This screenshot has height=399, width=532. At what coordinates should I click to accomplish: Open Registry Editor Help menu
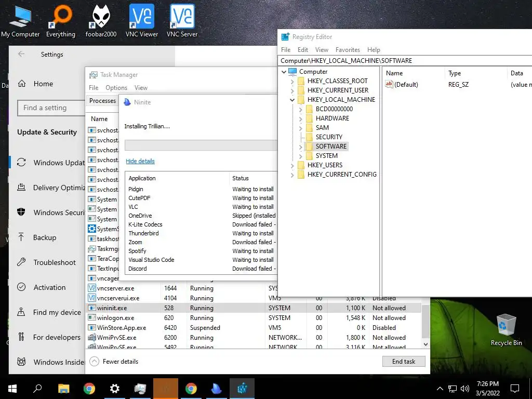[374, 50]
